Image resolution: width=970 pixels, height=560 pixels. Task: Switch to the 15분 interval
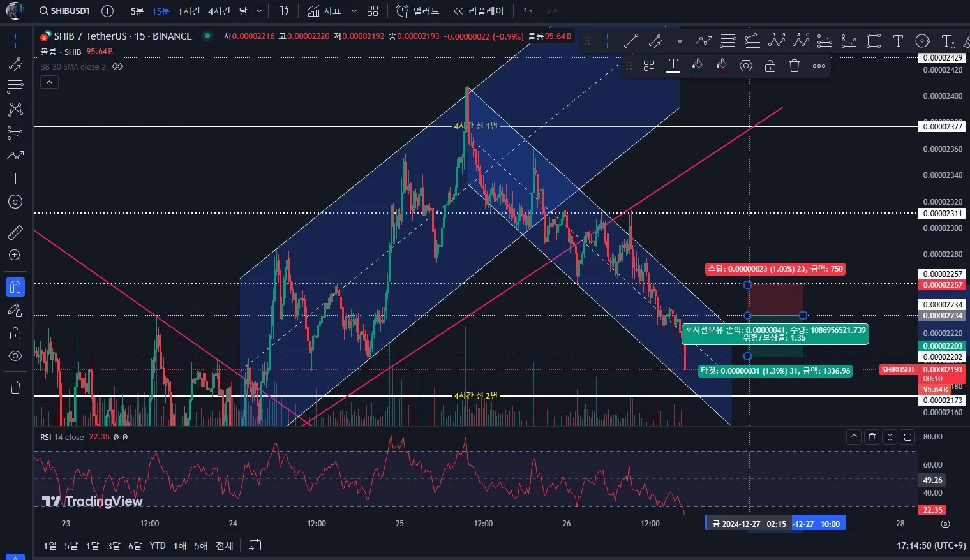coord(161,11)
